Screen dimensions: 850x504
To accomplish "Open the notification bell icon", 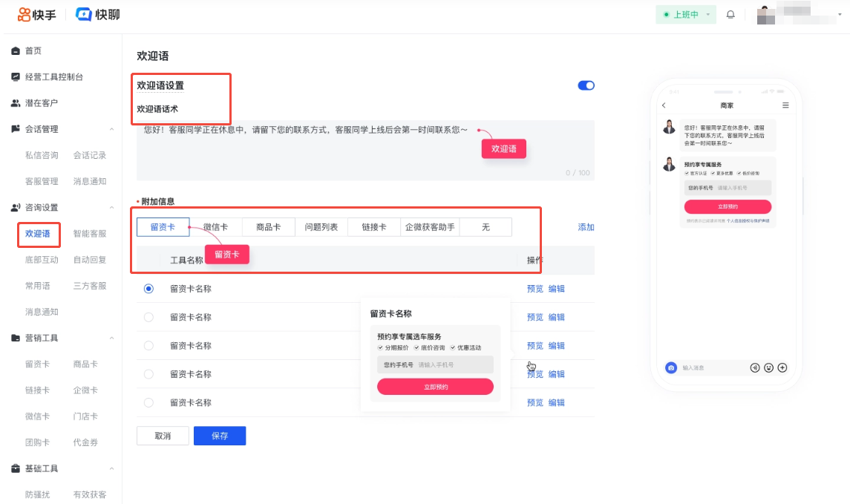I will [x=730, y=13].
